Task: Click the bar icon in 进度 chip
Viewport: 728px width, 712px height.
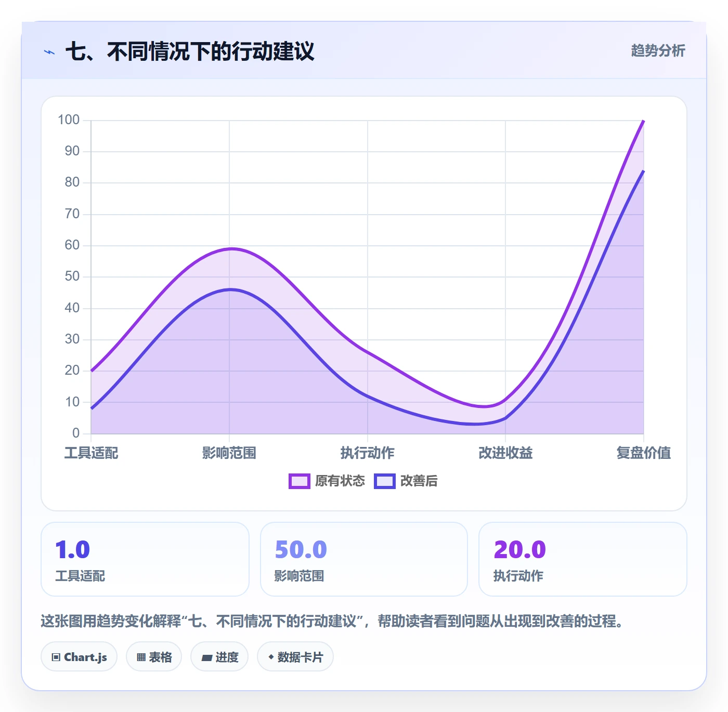Action: (207, 658)
